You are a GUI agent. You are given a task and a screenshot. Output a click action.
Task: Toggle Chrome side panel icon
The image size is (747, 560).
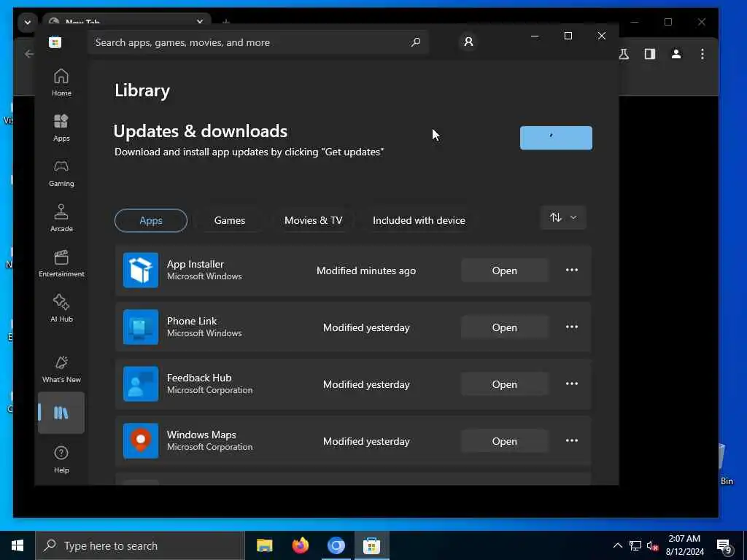[x=650, y=54]
